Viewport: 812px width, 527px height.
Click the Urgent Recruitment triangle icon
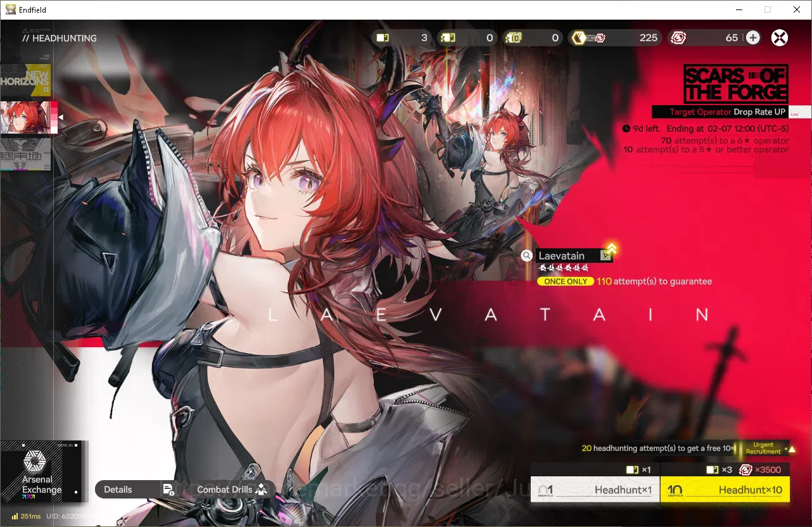[791, 448]
